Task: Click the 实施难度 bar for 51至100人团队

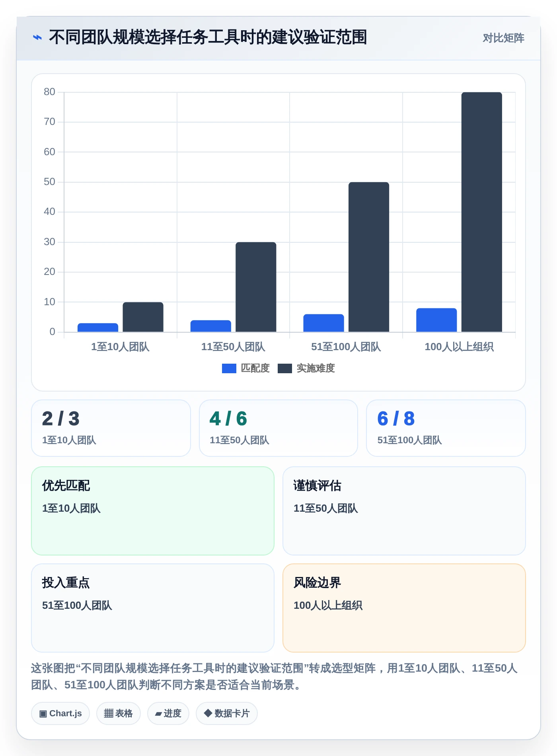Action: click(x=369, y=257)
